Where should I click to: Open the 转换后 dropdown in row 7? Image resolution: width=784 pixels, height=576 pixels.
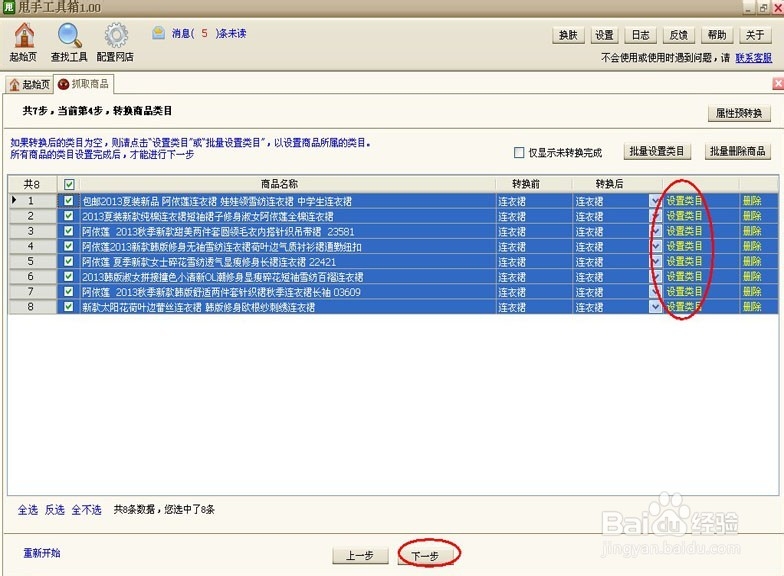655,292
